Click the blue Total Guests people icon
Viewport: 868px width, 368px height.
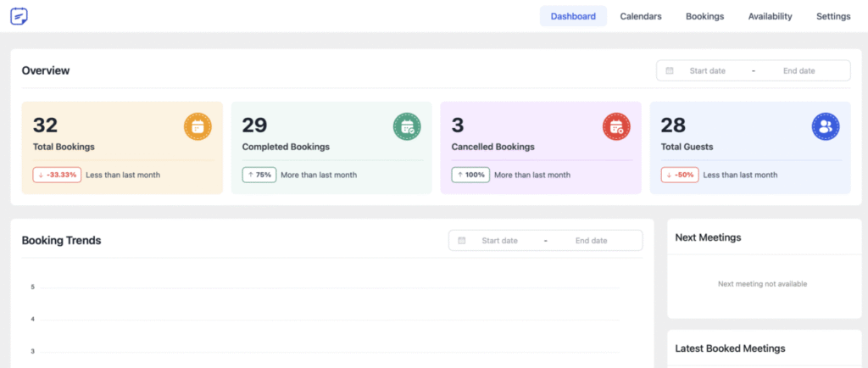pos(826,126)
